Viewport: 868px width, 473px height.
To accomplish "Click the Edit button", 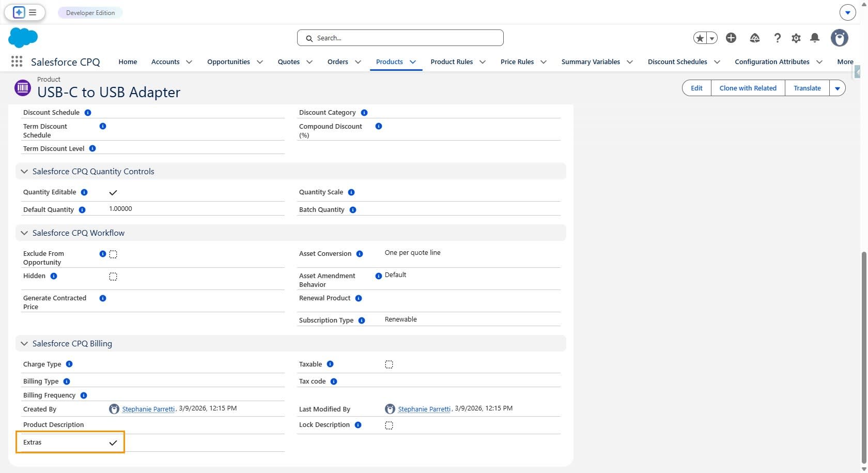I will click(696, 88).
